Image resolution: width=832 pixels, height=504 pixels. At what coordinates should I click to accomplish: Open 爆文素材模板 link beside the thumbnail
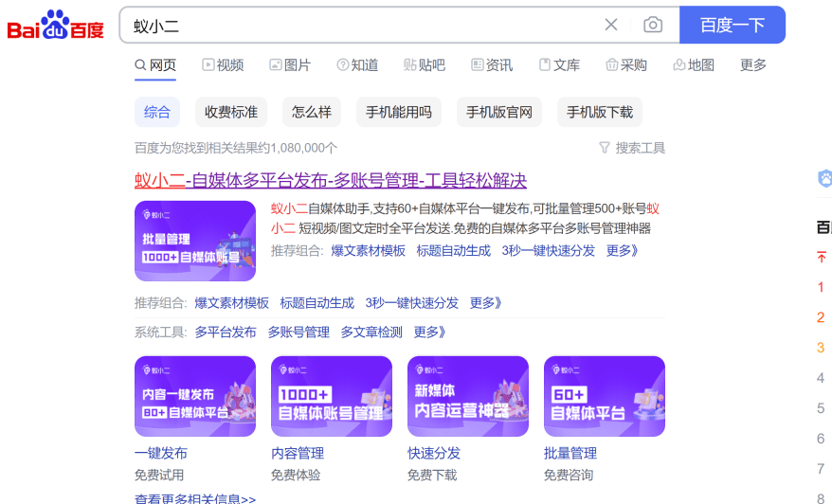click(369, 250)
